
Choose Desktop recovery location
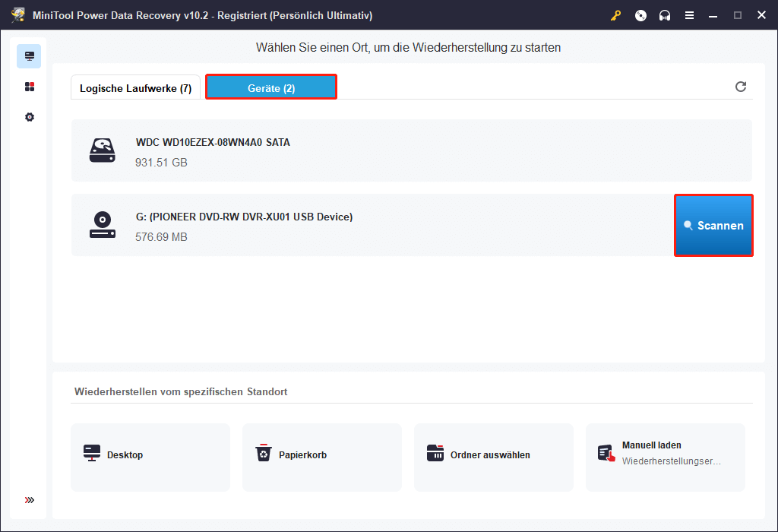pos(150,457)
